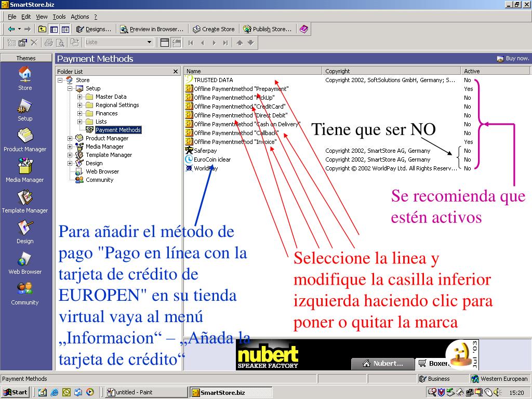
Task: Expand the Template Manager tree node
Action: [x=70, y=155]
